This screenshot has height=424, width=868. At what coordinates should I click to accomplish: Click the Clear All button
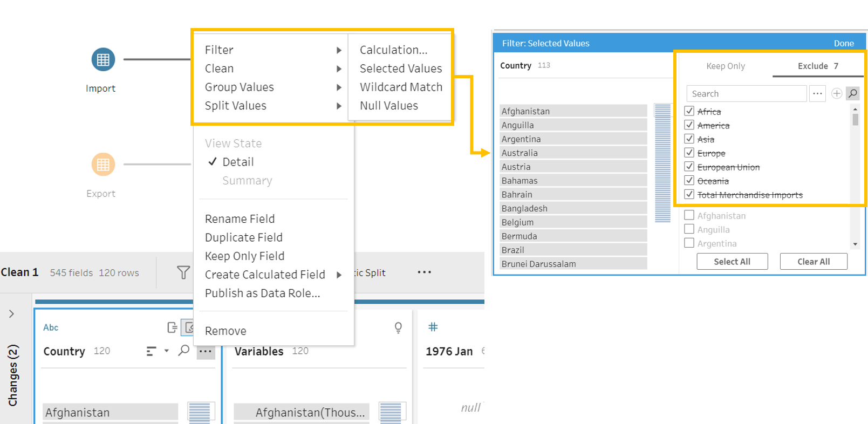[813, 262]
